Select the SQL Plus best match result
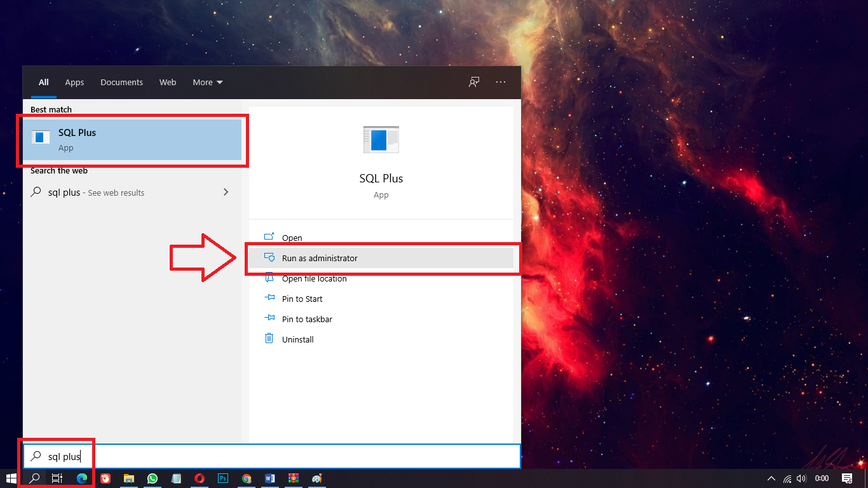The width and height of the screenshot is (868, 488). [132, 140]
